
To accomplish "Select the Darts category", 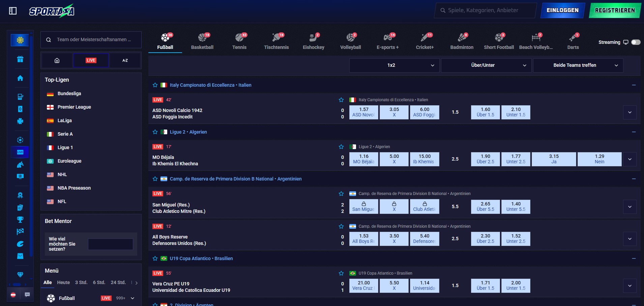I will click(573, 40).
